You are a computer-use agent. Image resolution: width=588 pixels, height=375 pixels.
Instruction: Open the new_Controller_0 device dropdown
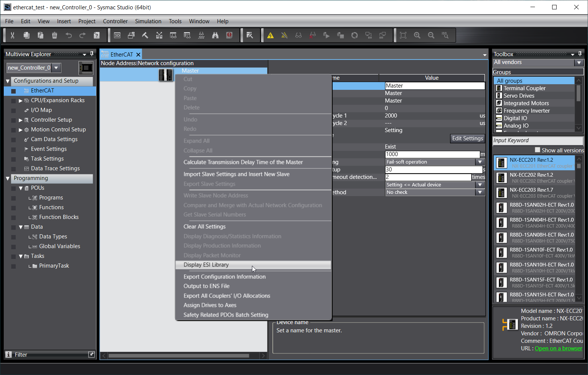click(56, 68)
